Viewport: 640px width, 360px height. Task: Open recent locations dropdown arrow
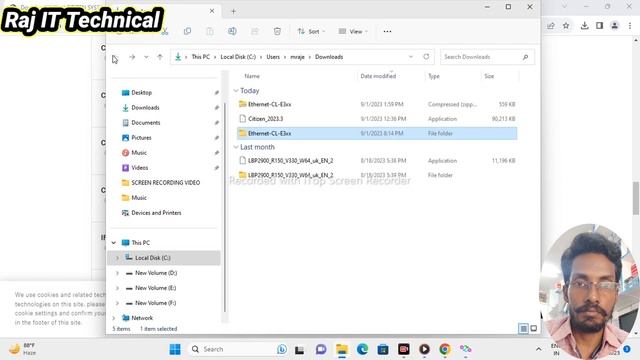(146, 57)
